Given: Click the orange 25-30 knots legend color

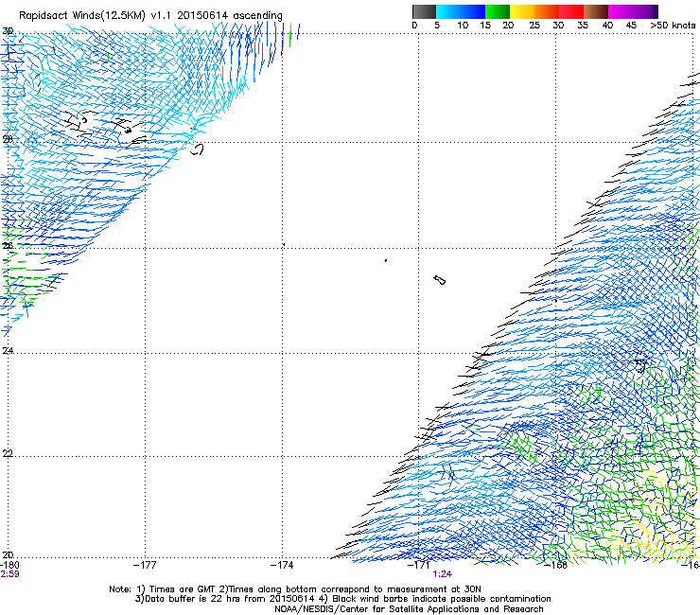Looking at the screenshot, I should pos(547,11).
